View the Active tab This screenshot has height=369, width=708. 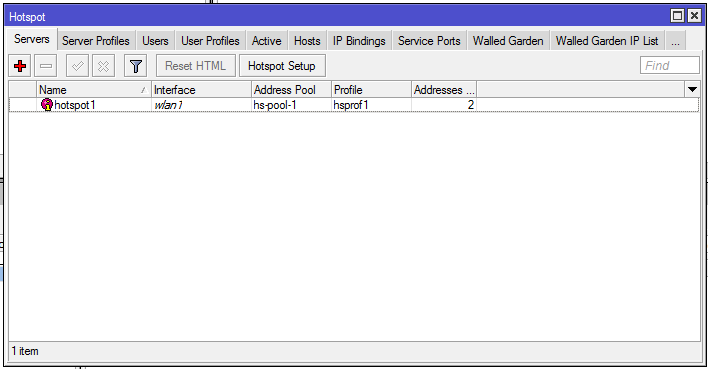tap(266, 41)
